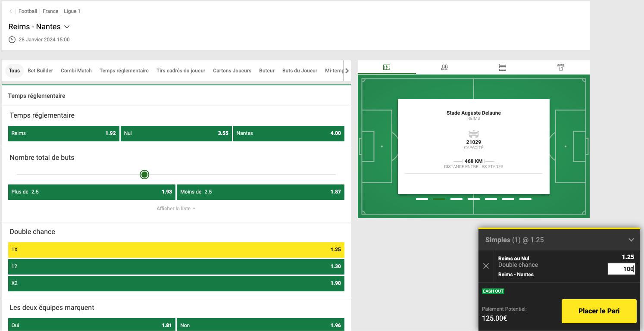Click the CASH OUT badge

pyautogui.click(x=493, y=291)
